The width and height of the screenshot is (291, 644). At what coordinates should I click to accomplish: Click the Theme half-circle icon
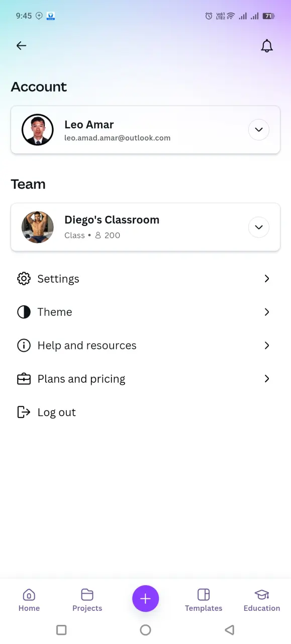click(24, 312)
